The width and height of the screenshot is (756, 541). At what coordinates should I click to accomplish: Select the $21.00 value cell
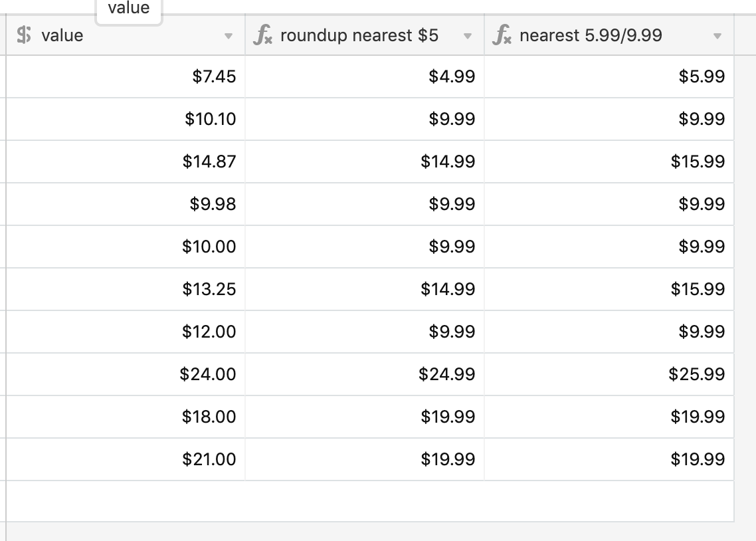tap(126, 459)
